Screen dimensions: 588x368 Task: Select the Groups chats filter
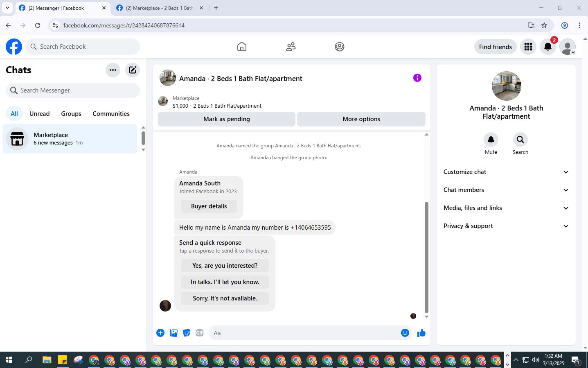pyautogui.click(x=71, y=114)
